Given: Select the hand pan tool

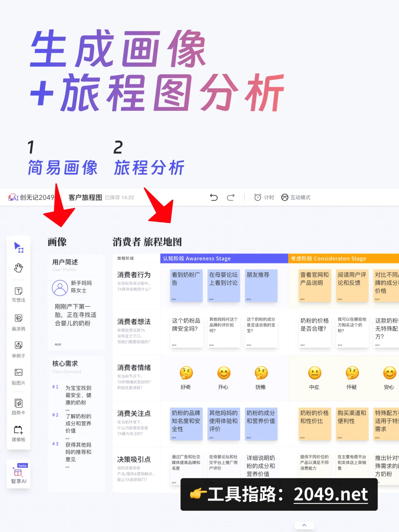Looking at the screenshot, I should point(18,268).
